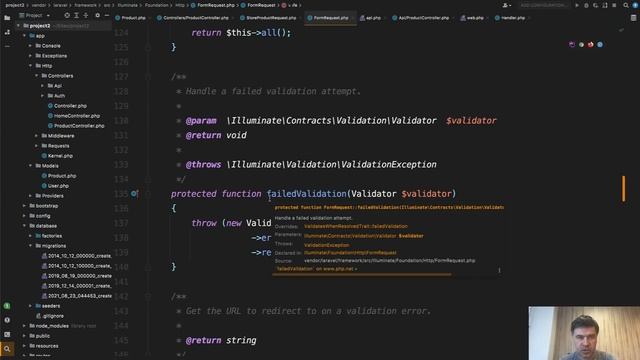Open the user account dropdown in toolbar

[x=507, y=5]
